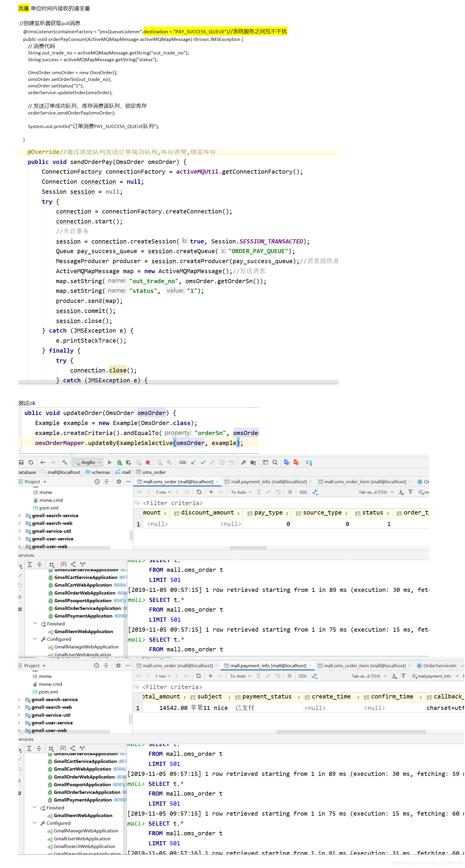Close the mall.oms_order tab in upper editor

pos(217,482)
